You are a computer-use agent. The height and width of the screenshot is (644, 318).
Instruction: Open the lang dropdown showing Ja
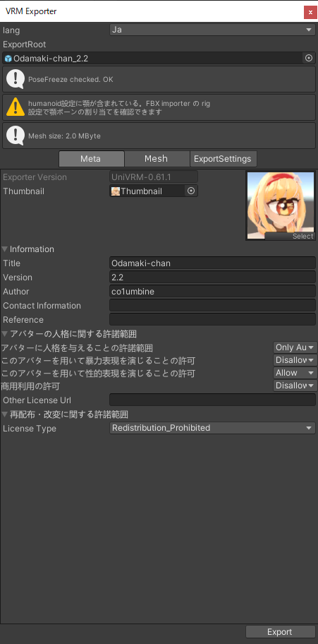coord(212,30)
